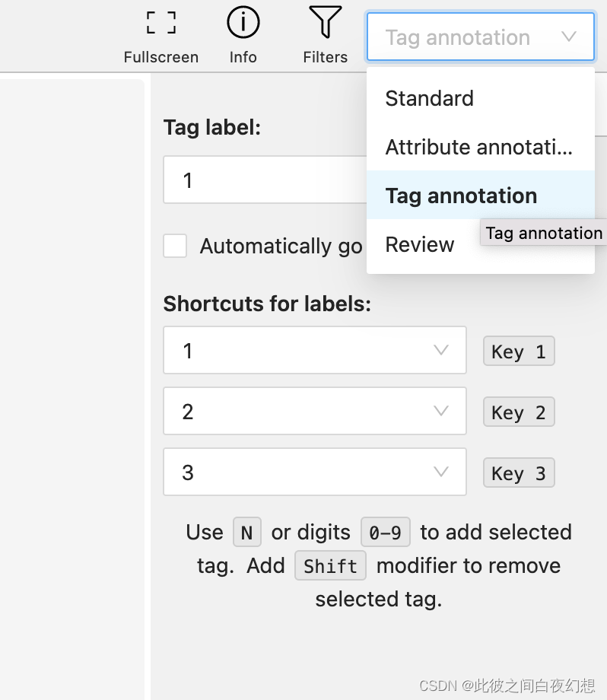Click the Key 1 shortcut badge

[519, 352]
